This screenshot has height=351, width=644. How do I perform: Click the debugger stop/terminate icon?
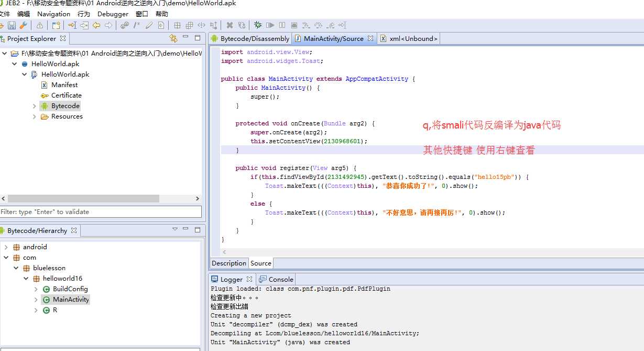(x=294, y=25)
